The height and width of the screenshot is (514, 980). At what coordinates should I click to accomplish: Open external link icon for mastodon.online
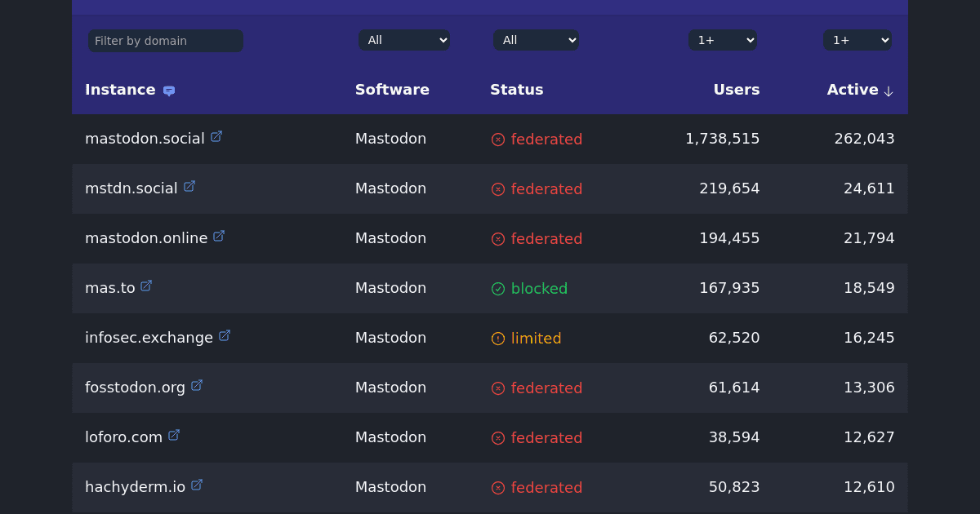219,237
